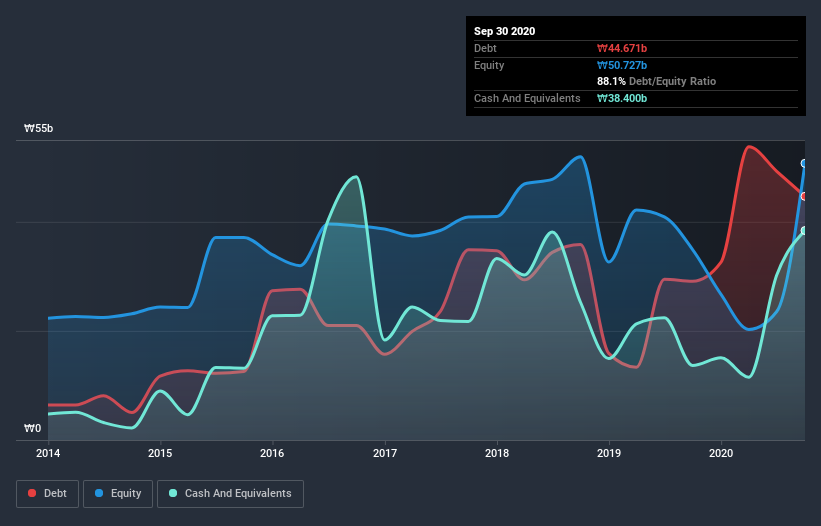Screen dimensions: 821x526
Task: Click the 2015 x-axis label
Action: coord(160,453)
